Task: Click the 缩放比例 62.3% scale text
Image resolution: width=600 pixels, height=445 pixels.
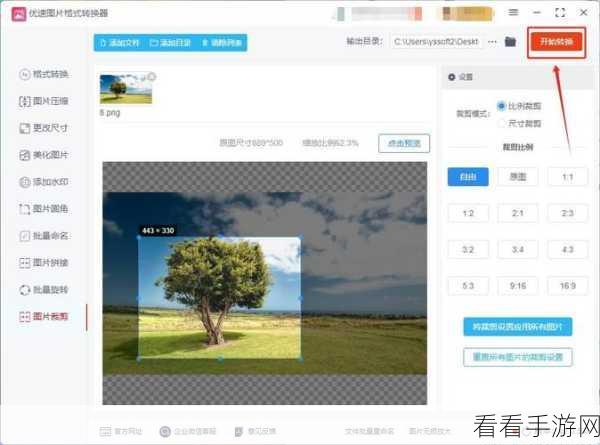Action: click(x=330, y=143)
